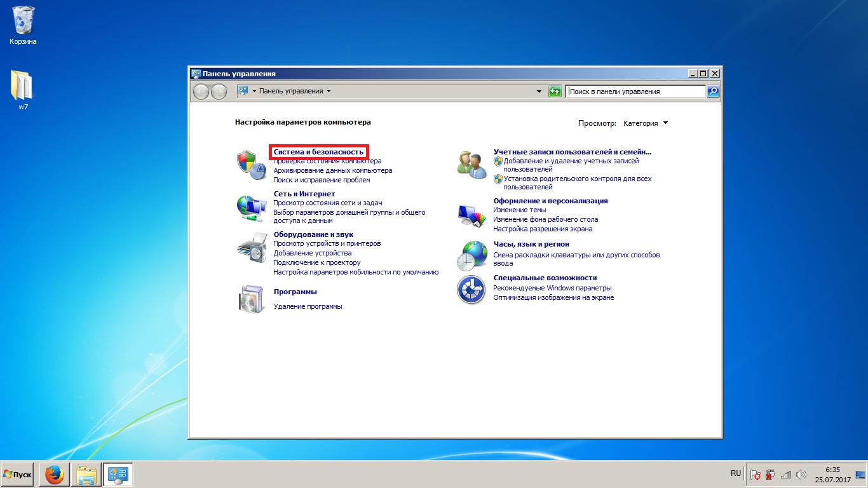Click Изменение темы link
This screenshot has width=868, height=488.
(x=519, y=210)
